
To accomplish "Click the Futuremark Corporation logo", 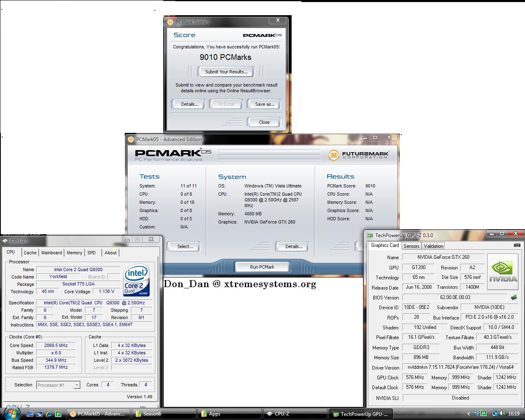I will [x=358, y=155].
